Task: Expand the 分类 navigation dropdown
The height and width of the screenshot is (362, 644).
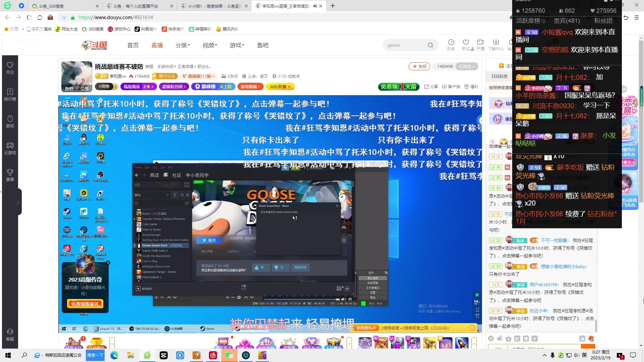Action: [182, 45]
